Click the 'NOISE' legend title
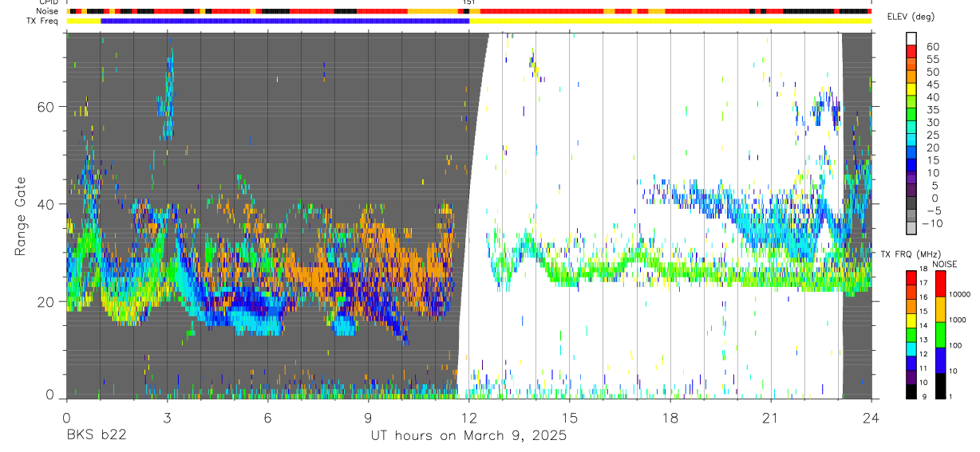Screen dimensions: 980x452 point(944,264)
